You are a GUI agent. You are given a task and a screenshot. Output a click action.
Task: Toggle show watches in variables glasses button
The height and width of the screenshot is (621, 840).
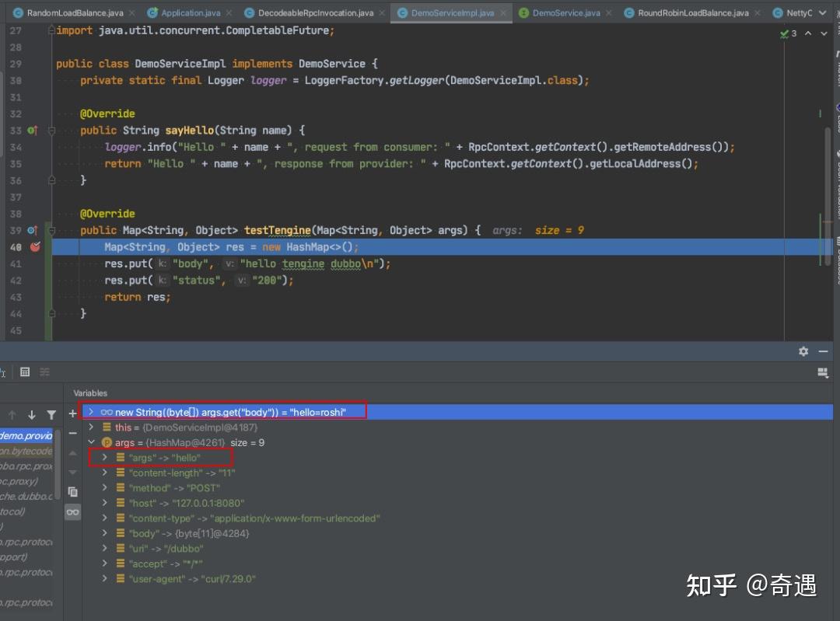point(73,512)
